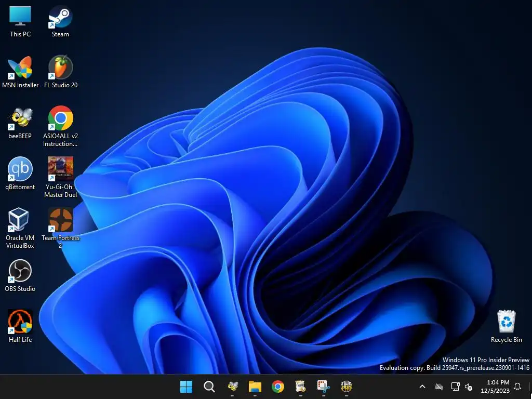This screenshot has height=399, width=532.
Task: Select the Oracle VM VirtualBox shortcut
Action: [x=20, y=229]
